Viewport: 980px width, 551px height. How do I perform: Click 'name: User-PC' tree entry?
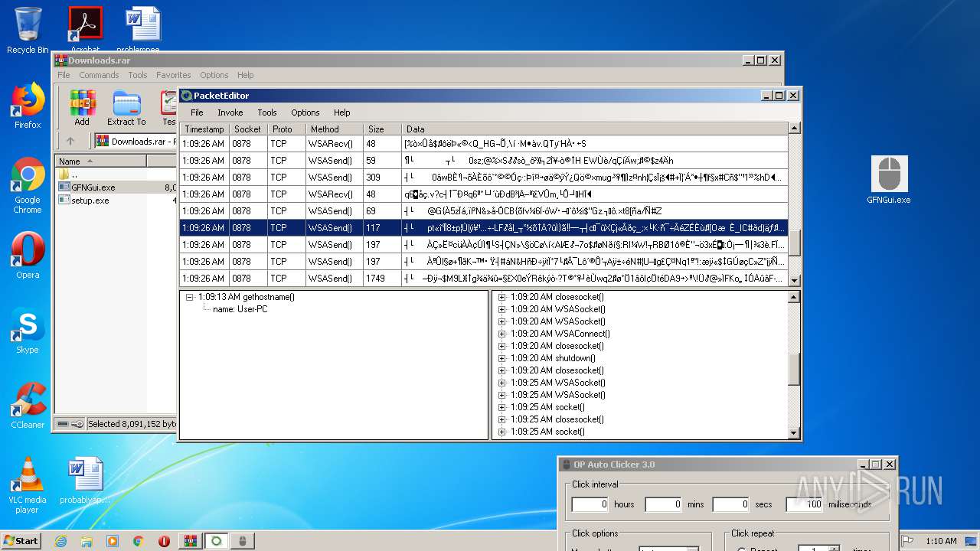coord(240,309)
